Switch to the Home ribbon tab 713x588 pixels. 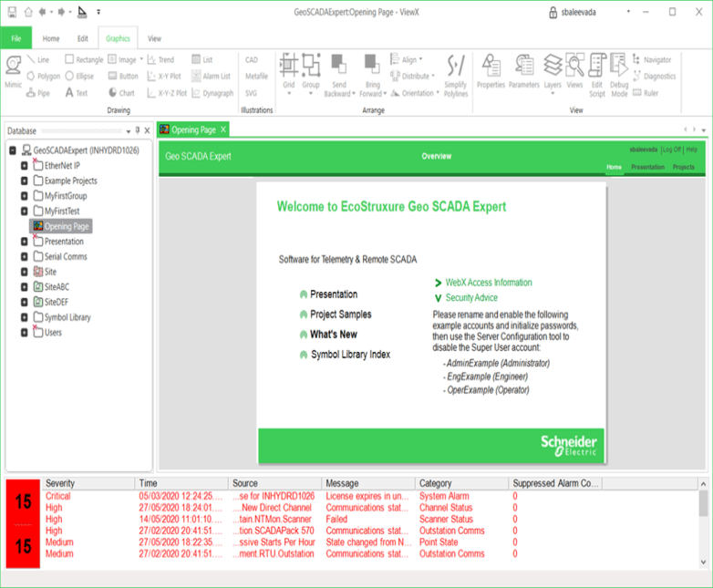(x=51, y=38)
